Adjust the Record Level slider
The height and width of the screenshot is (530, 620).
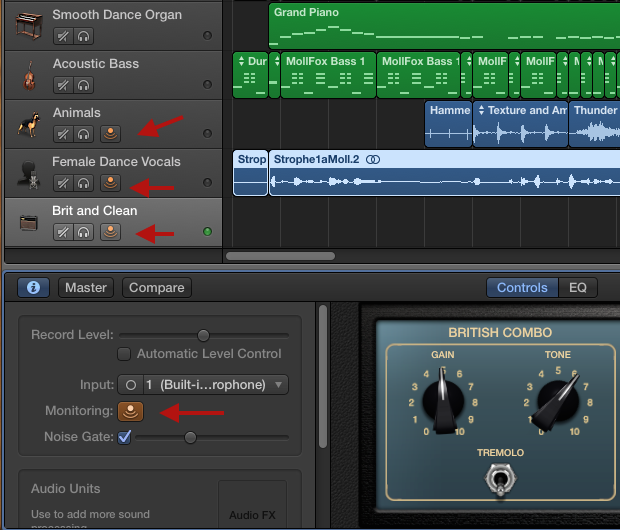coord(204,335)
